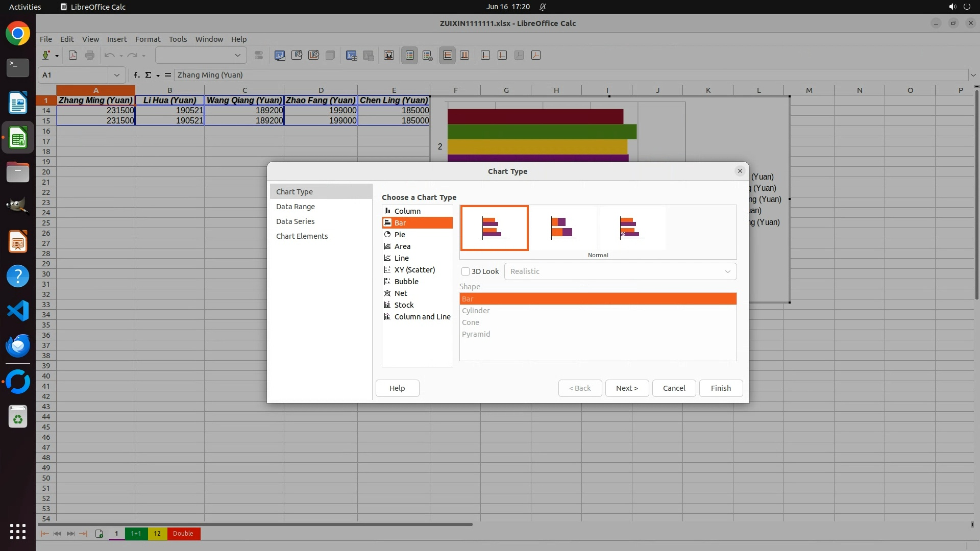
Task: Click the Export as PDF toolbar icon
Action: click(73, 55)
